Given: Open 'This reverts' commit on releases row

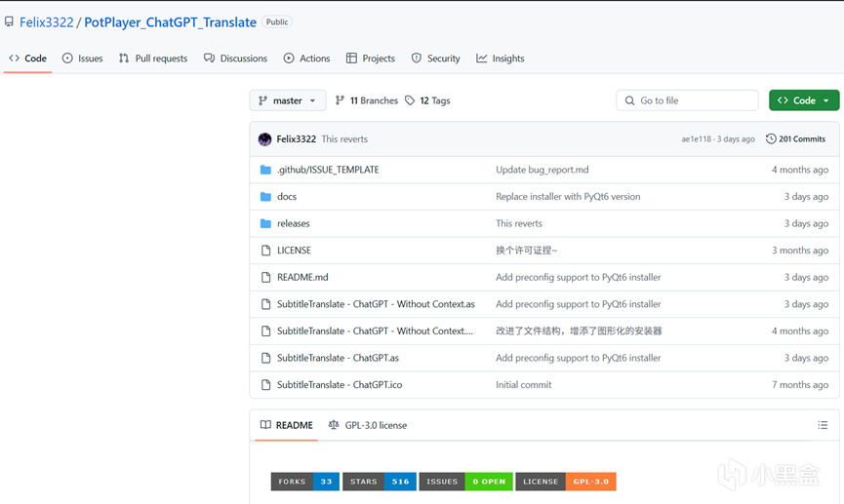Looking at the screenshot, I should tap(519, 224).
